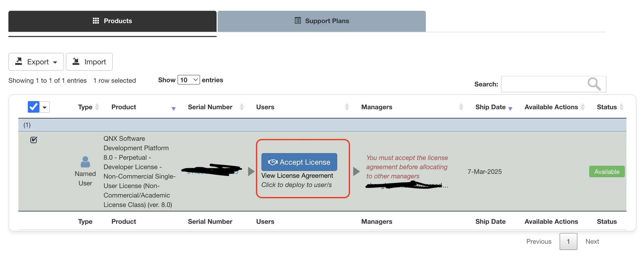Open the Export dropdown button
The image size is (644, 260).
coord(36,62)
